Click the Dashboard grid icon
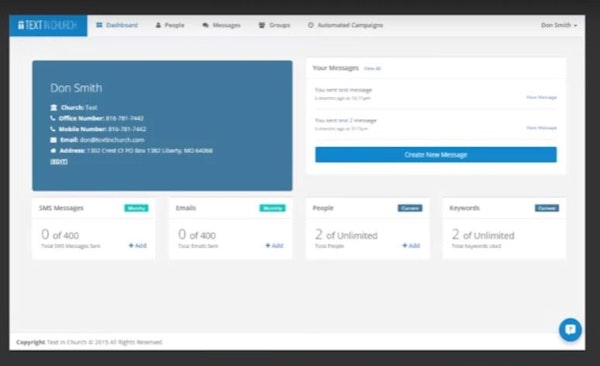The image size is (600, 366). [x=99, y=25]
